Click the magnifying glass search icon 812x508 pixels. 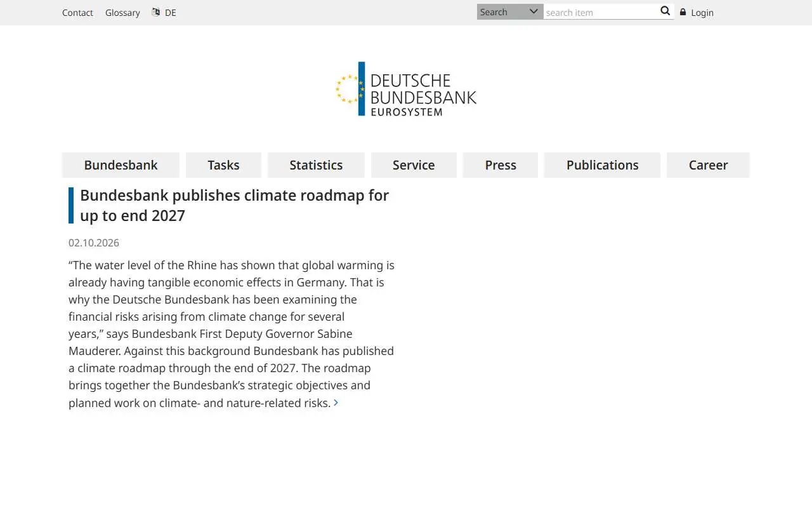665,11
